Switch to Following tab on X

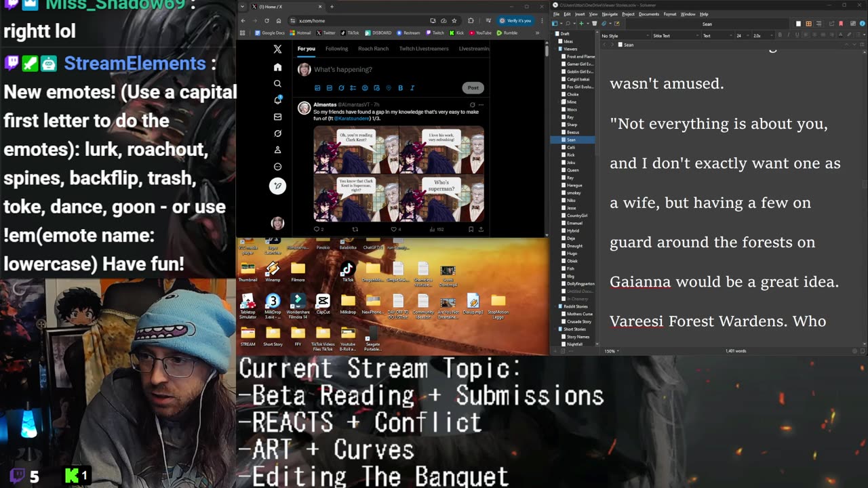click(x=336, y=49)
